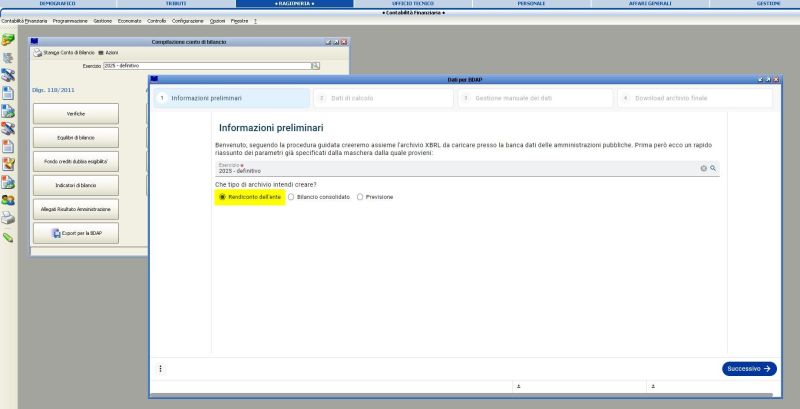
Task: Click the Verifiche button
Action: point(76,114)
